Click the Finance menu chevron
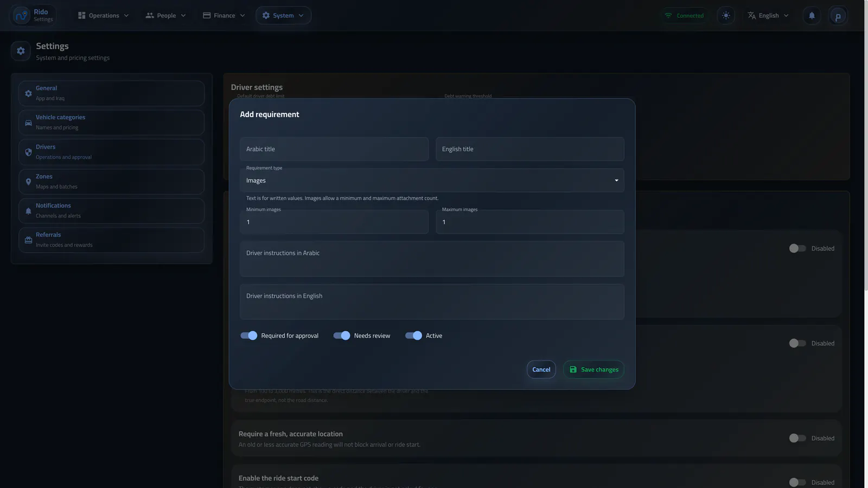The width and height of the screenshot is (868, 488). tap(242, 16)
